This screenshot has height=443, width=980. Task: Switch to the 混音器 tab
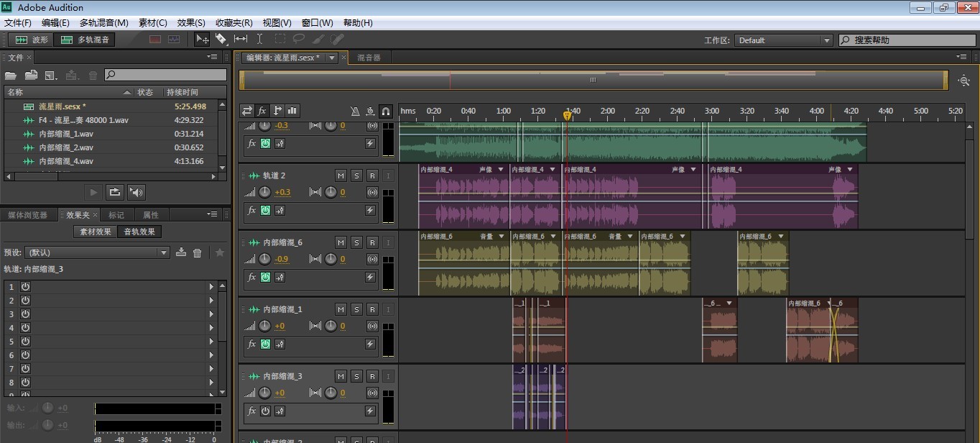[x=369, y=58]
